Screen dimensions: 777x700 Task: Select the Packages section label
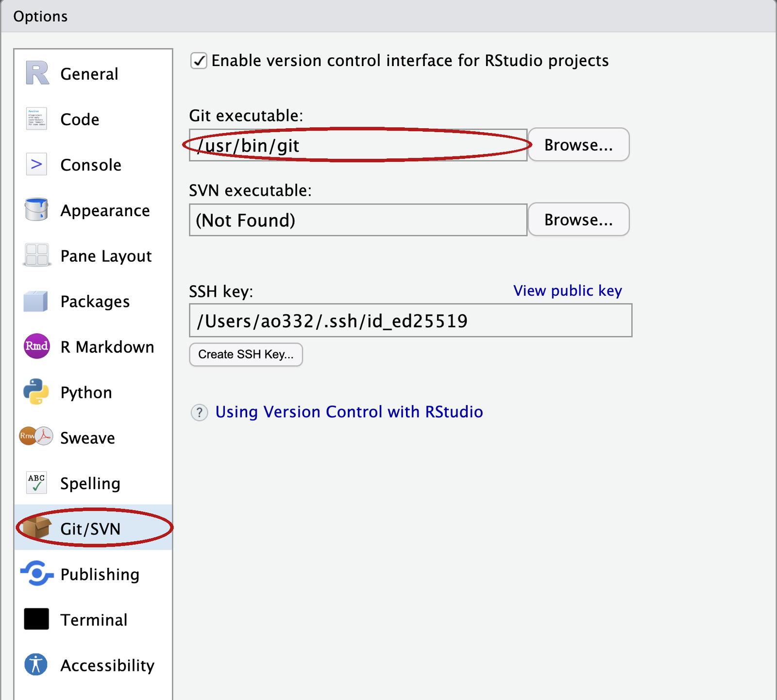(95, 302)
